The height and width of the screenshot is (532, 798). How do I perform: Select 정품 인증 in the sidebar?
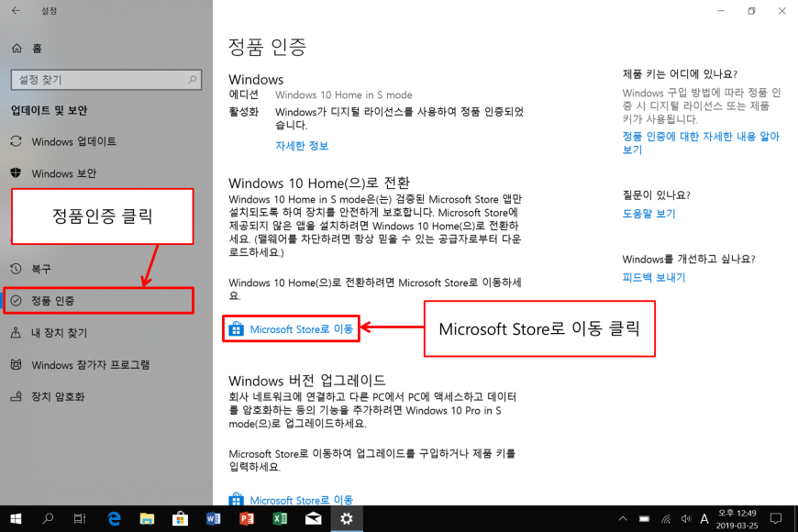pos(99,300)
